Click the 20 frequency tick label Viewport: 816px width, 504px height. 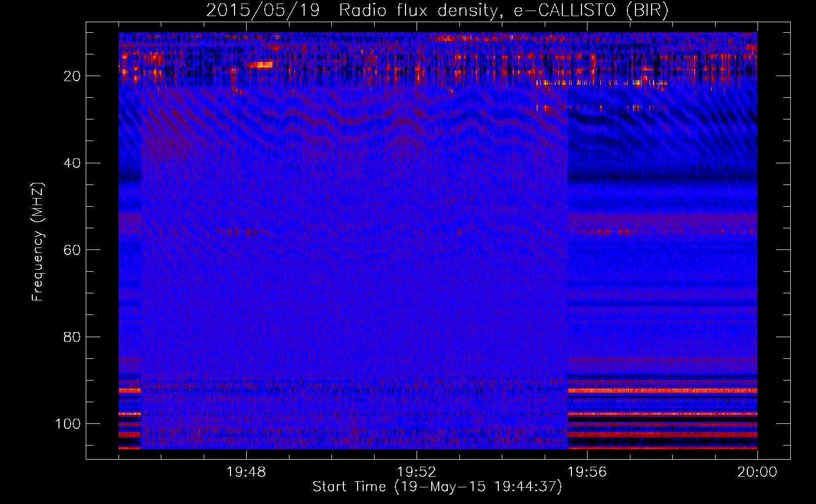point(72,76)
